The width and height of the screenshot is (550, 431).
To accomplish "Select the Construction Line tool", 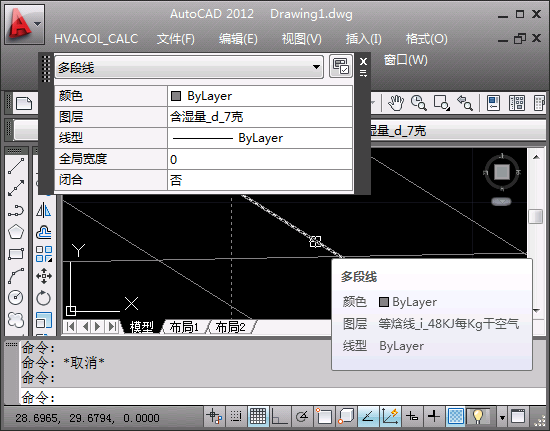I will [16, 188].
